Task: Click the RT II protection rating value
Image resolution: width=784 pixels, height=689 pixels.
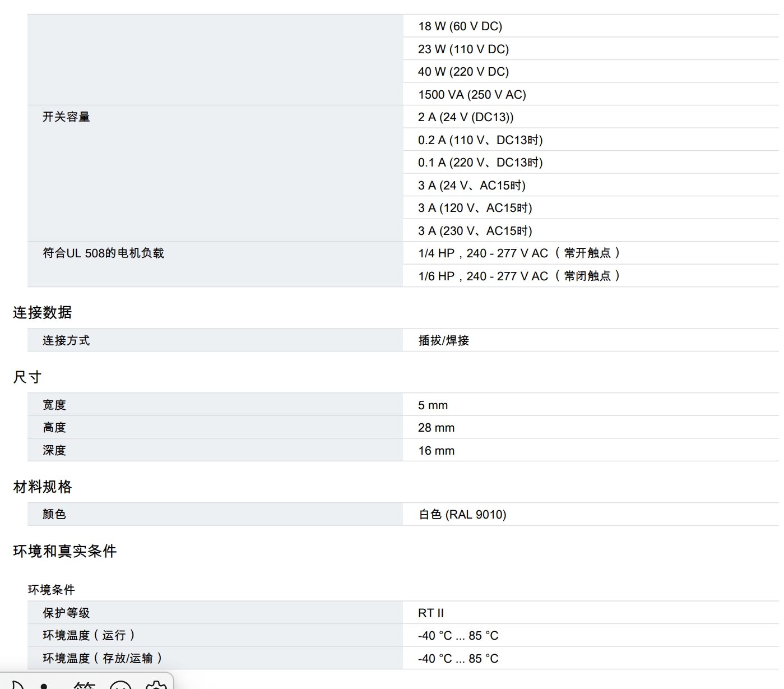Action: (430, 613)
